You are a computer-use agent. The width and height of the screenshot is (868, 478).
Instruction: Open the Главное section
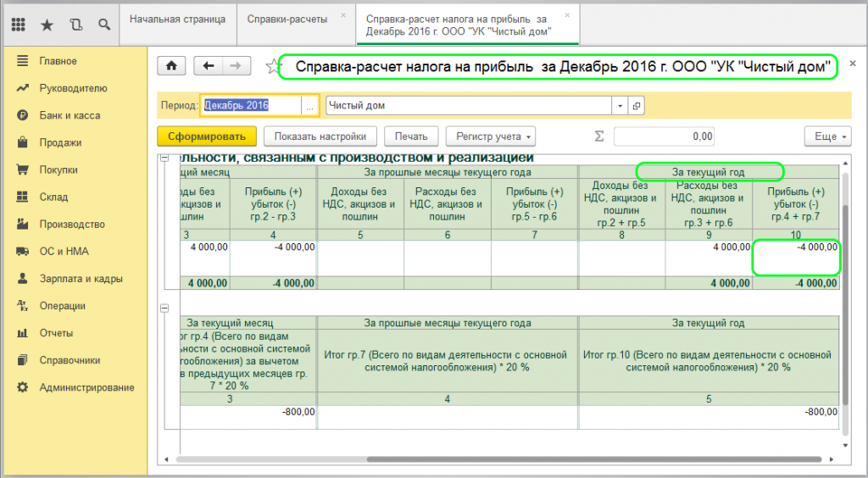pos(58,61)
